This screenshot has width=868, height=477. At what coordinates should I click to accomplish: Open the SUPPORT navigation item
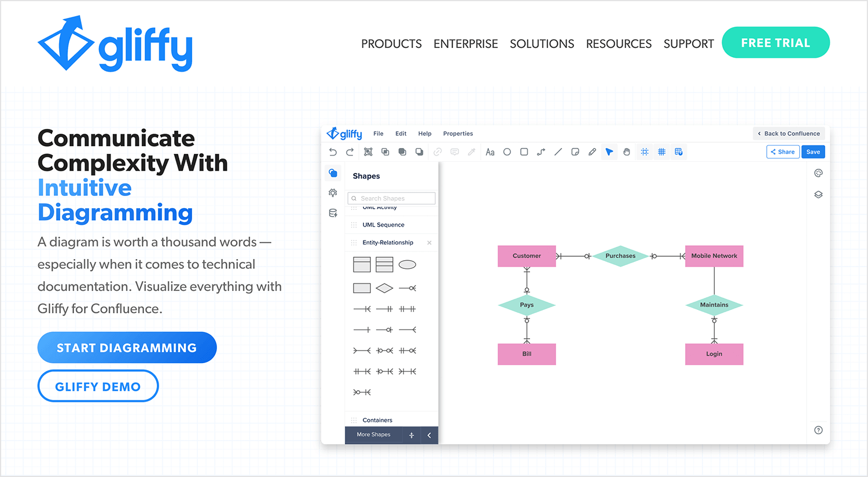pyautogui.click(x=689, y=44)
